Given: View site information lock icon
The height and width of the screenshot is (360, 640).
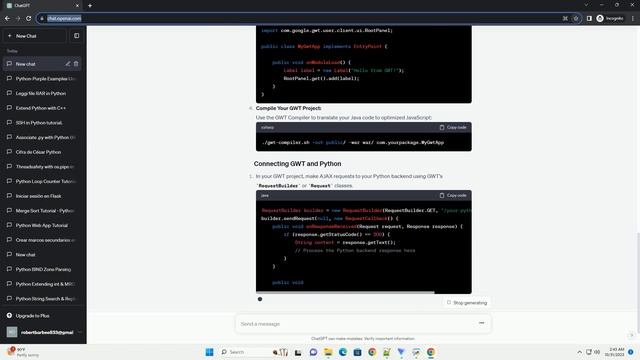Looking at the screenshot, I should click(x=42, y=18).
